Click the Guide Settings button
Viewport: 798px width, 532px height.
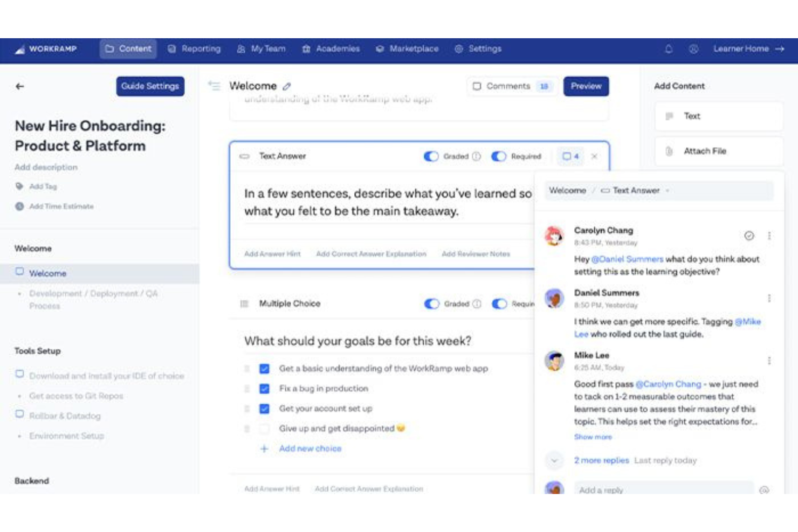point(150,86)
